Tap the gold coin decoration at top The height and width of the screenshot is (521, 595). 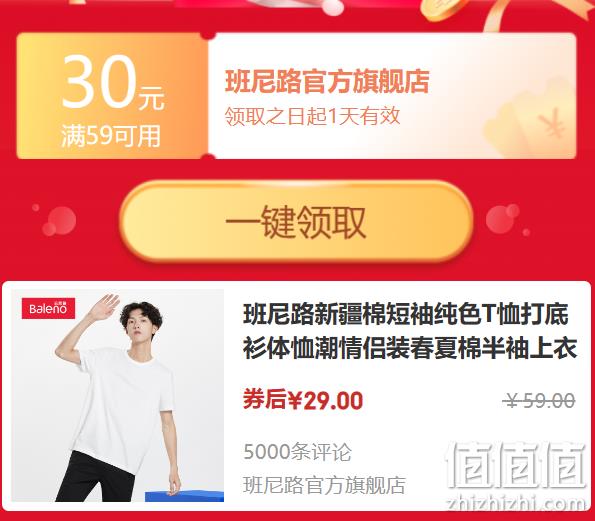[444, 9]
